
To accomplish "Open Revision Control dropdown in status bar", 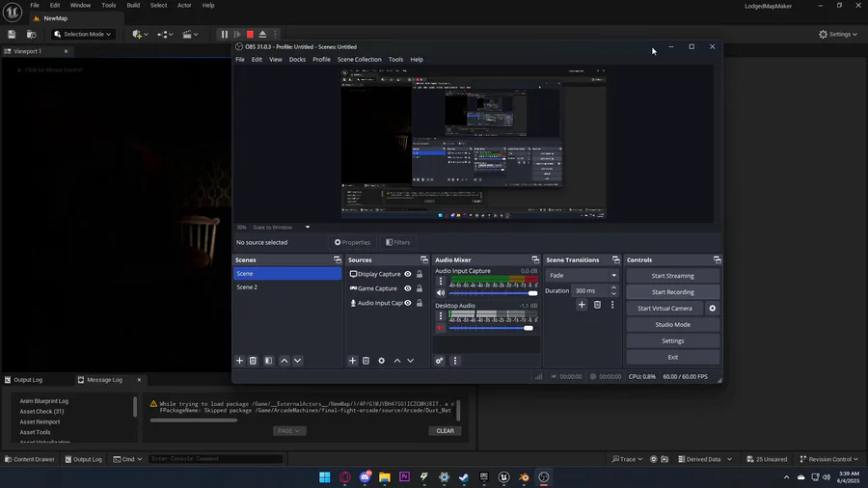I will [828, 459].
